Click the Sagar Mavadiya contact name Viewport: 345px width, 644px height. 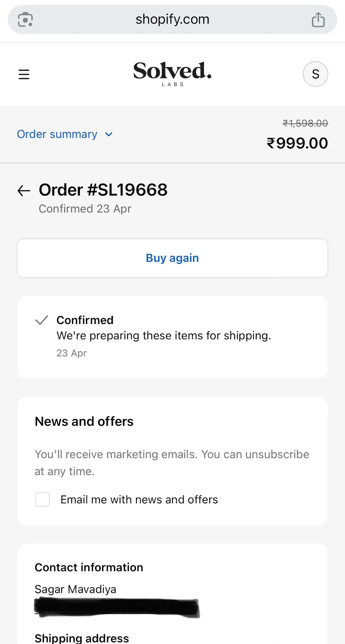tap(75, 589)
